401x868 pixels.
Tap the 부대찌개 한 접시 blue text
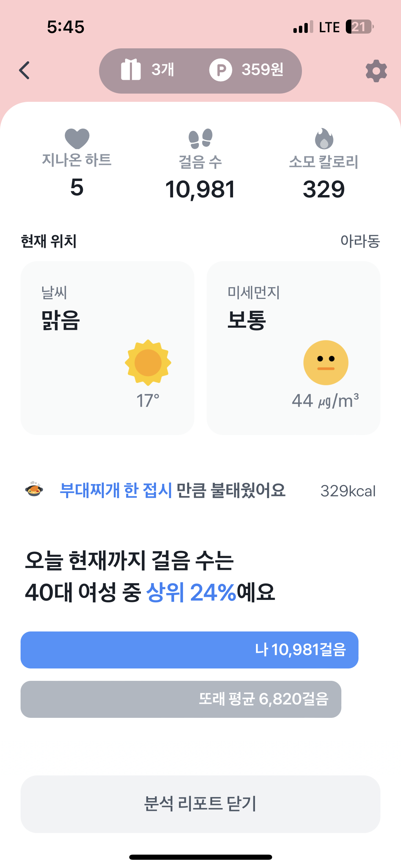(x=116, y=490)
